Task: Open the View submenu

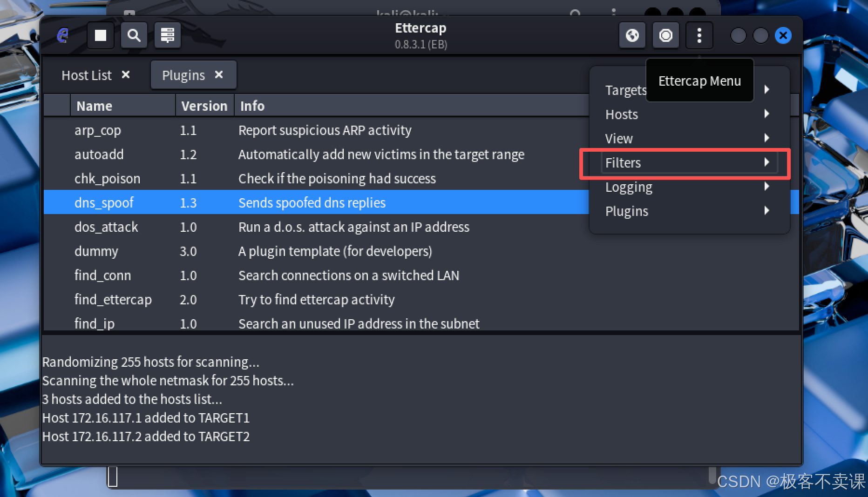Action: pos(688,138)
